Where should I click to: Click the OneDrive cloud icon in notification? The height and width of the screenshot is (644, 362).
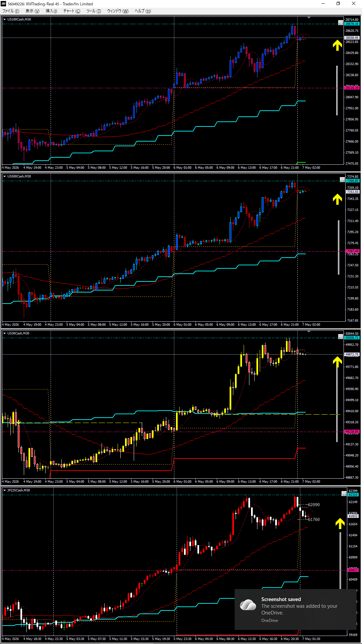coord(248,605)
